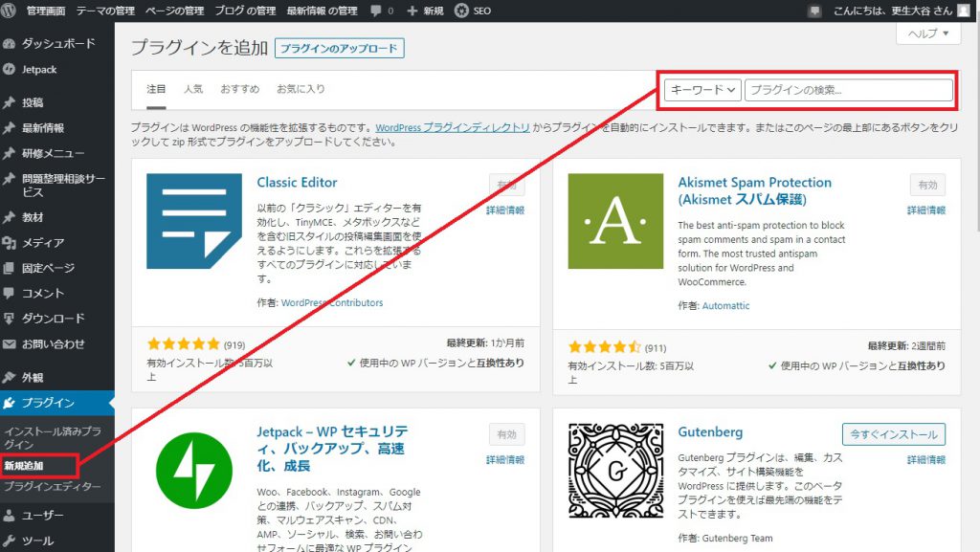Screen dimensions: 980x552
Task: Click the こんにちは greeting account menu
Action: coord(893,11)
